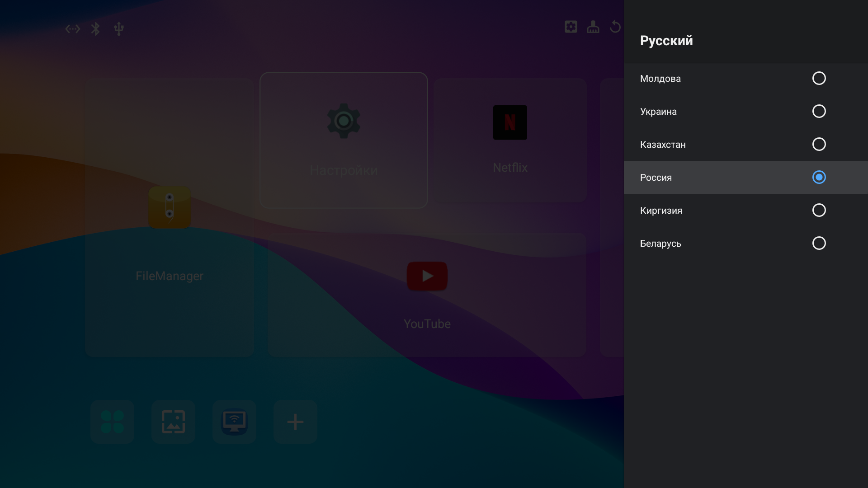Open top-right settings gear shortcut

pos(571,27)
